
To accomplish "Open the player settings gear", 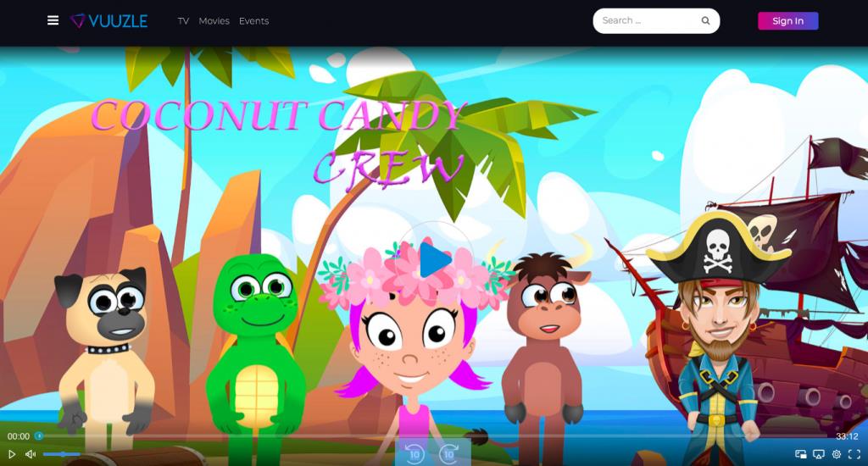I will pyautogui.click(x=837, y=454).
